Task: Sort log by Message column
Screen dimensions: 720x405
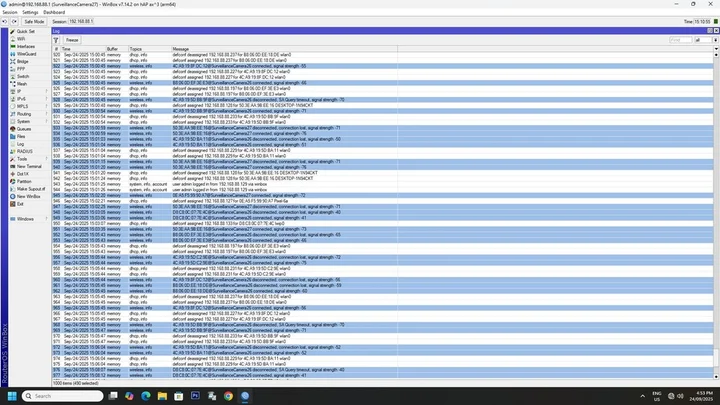Action: pyautogui.click(x=284, y=49)
